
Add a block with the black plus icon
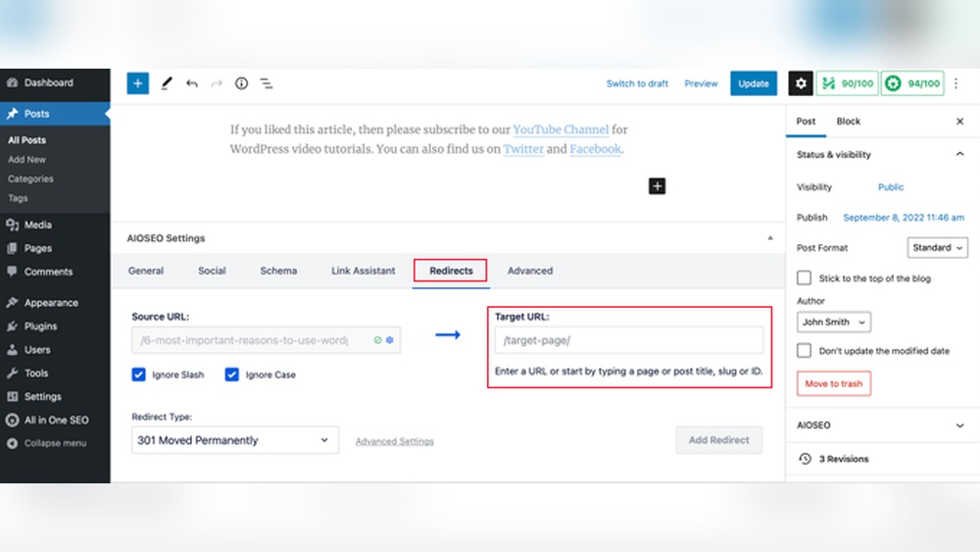(x=657, y=185)
